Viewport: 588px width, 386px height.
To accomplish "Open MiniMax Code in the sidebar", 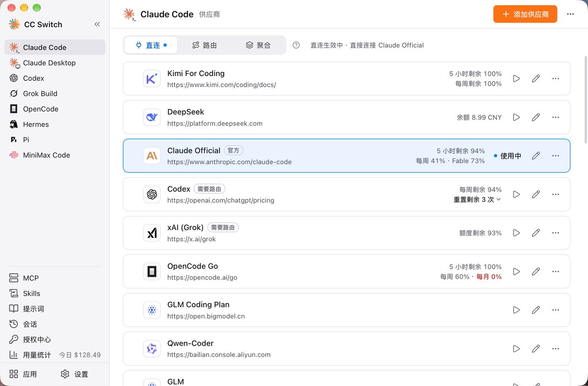I will coord(55,155).
